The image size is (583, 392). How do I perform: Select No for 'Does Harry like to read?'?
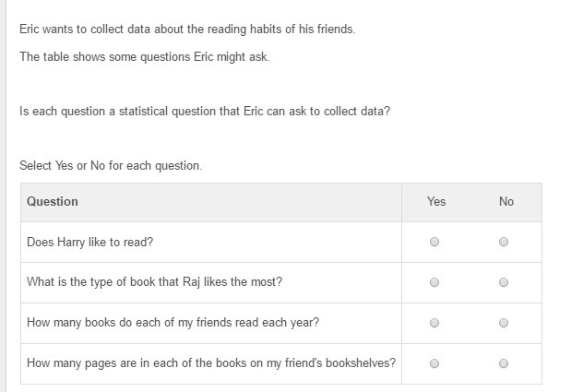[x=504, y=243]
